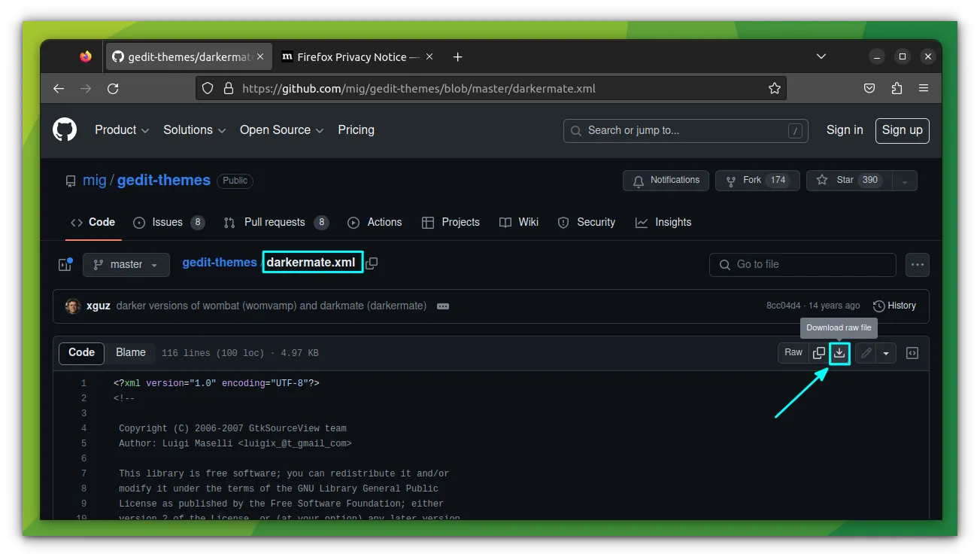Open xguz's profile link
Image resolution: width=980 pixels, height=560 pixels.
pos(98,306)
